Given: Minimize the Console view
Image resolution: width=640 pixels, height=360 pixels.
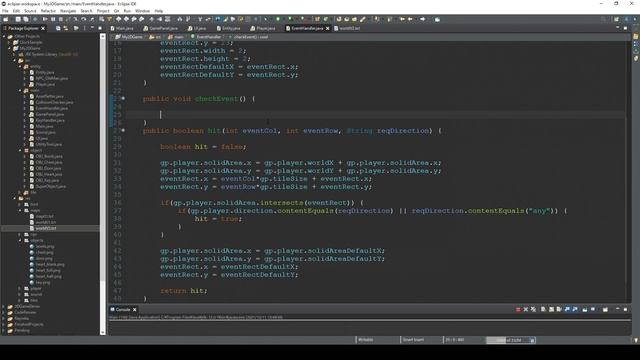Looking at the screenshot, I should (618, 309).
